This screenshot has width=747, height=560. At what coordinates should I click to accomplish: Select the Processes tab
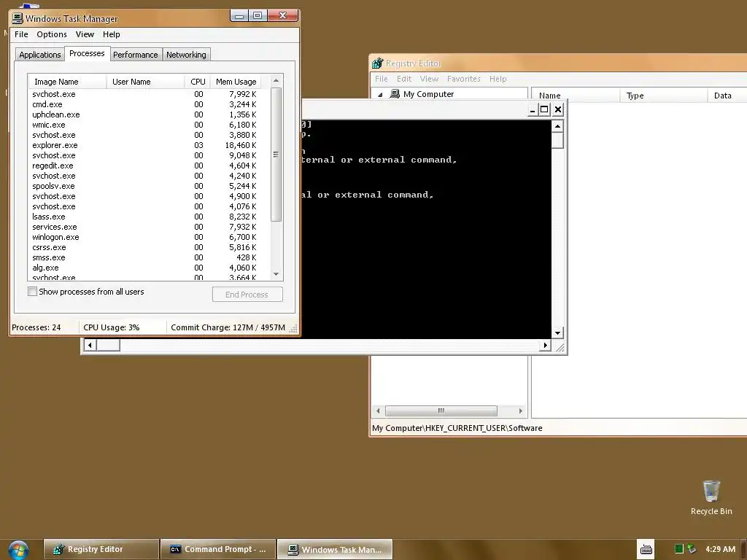(x=87, y=53)
